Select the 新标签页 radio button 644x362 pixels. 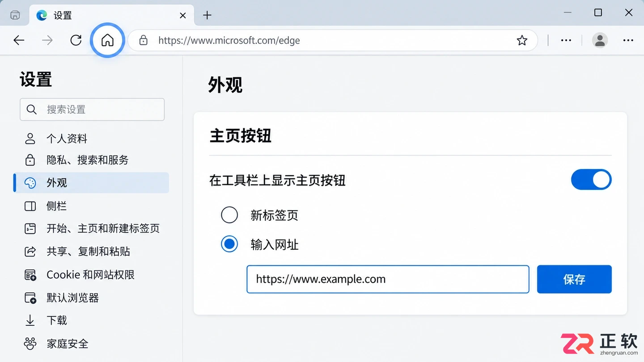[229, 215]
